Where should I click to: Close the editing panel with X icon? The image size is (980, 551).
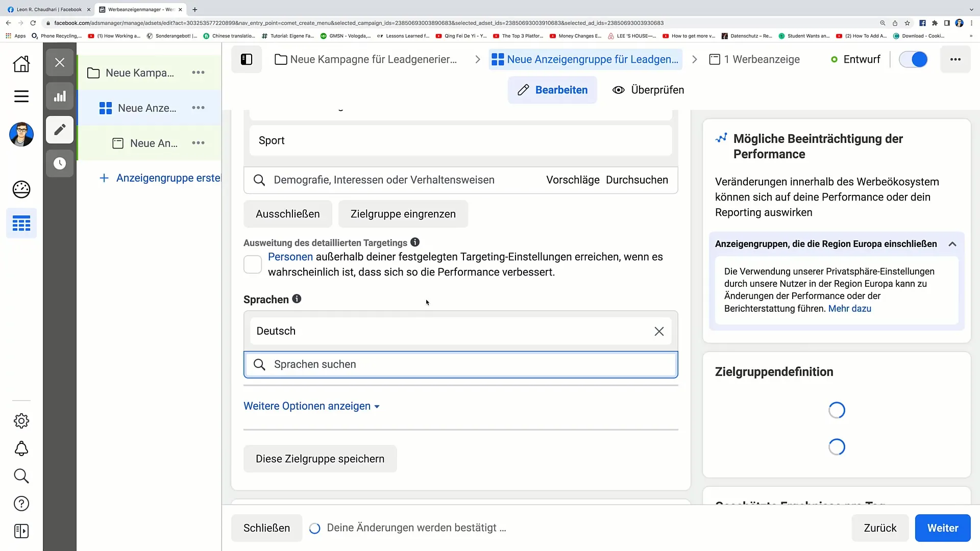point(60,62)
